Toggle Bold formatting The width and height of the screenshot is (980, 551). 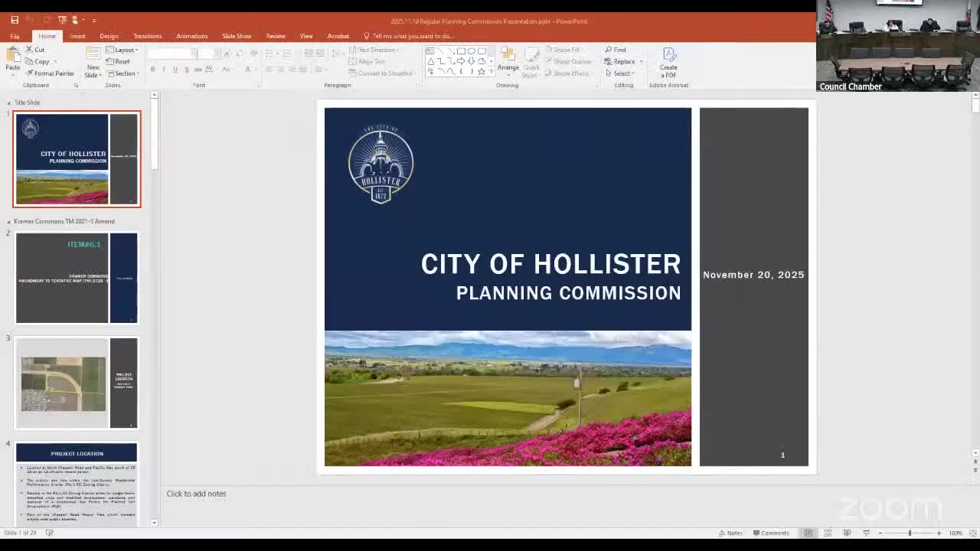click(152, 70)
